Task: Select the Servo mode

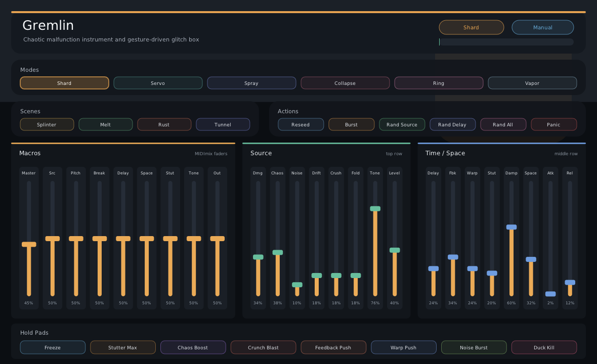Action: [x=158, y=83]
